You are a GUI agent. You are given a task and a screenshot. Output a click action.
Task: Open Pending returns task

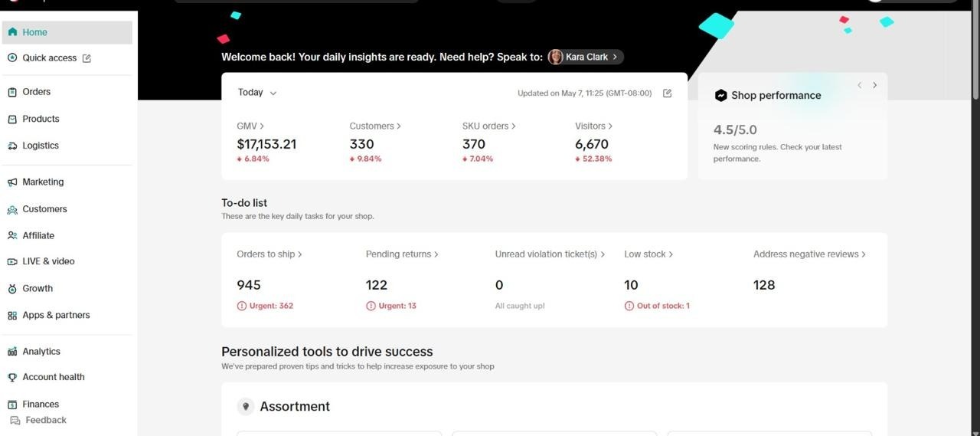pyautogui.click(x=402, y=254)
